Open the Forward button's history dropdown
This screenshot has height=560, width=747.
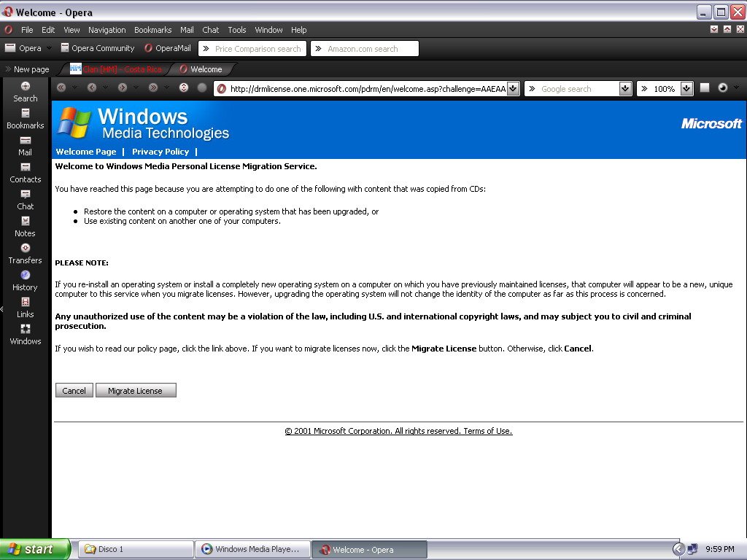(136, 87)
